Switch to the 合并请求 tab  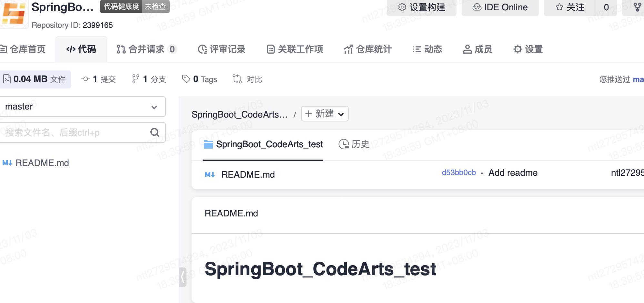[x=146, y=49]
